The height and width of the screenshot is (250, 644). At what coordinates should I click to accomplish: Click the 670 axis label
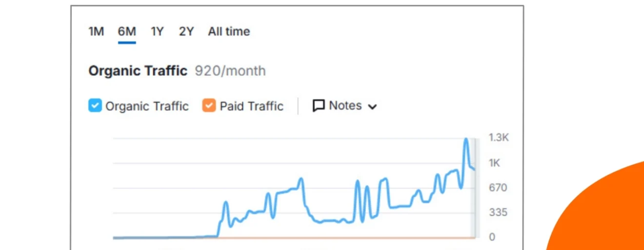click(498, 188)
